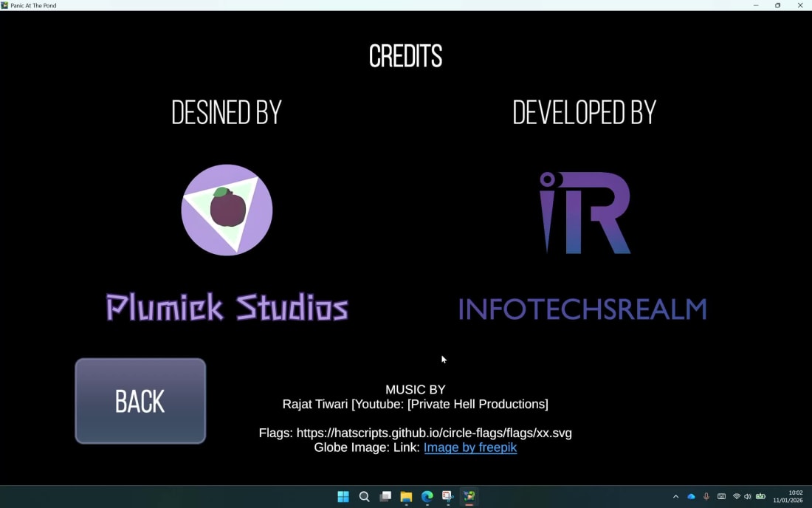Click the 'MUSIC BY' label
Image resolution: width=812 pixels, height=508 pixels.
(x=416, y=389)
